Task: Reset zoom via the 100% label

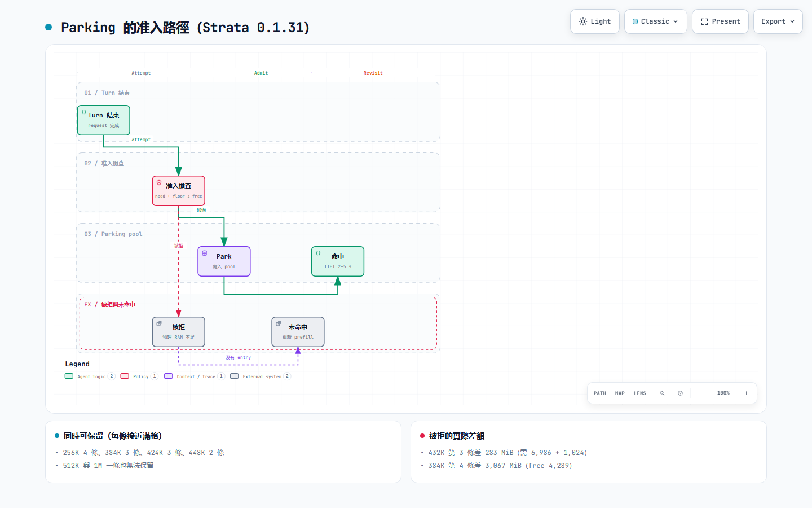Action: click(723, 393)
